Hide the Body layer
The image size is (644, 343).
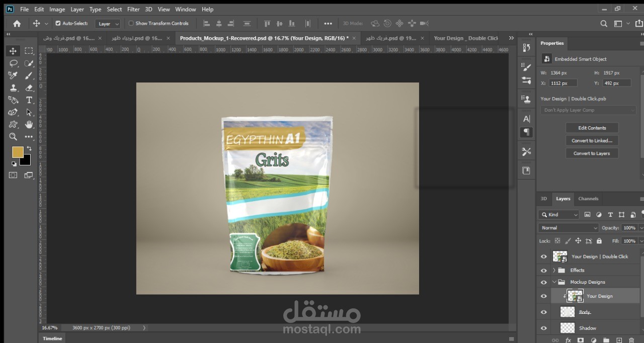(543, 312)
